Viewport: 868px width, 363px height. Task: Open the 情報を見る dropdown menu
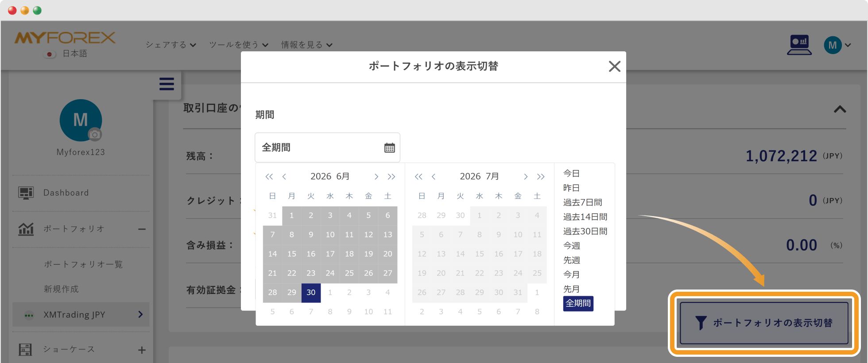point(307,45)
